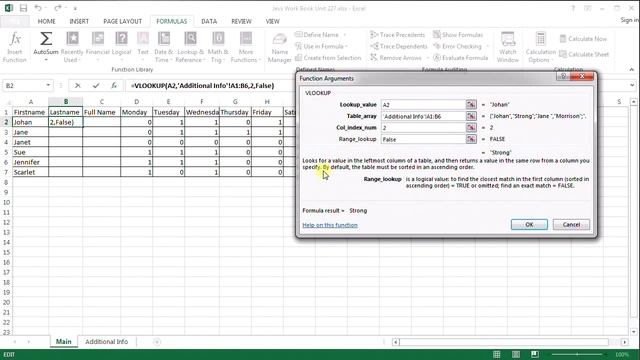Collapse dialog button beside Range_lookup
This screenshot has width=640, height=360.
[471, 139]
